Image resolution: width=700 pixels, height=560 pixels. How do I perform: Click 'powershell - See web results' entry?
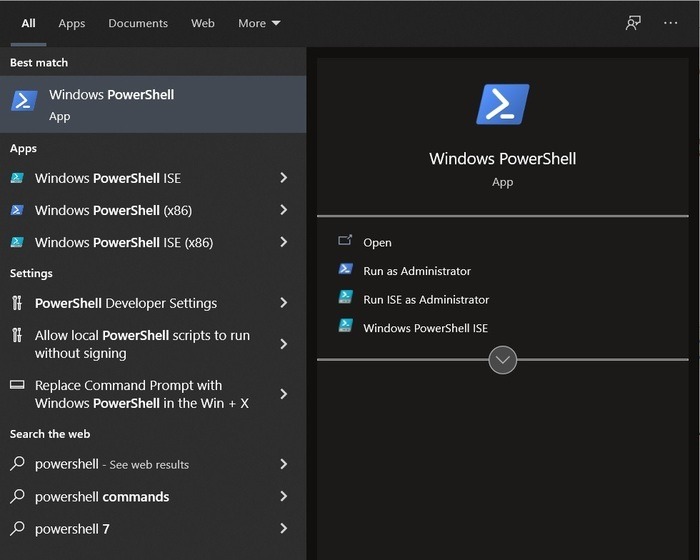click(112, 464)
